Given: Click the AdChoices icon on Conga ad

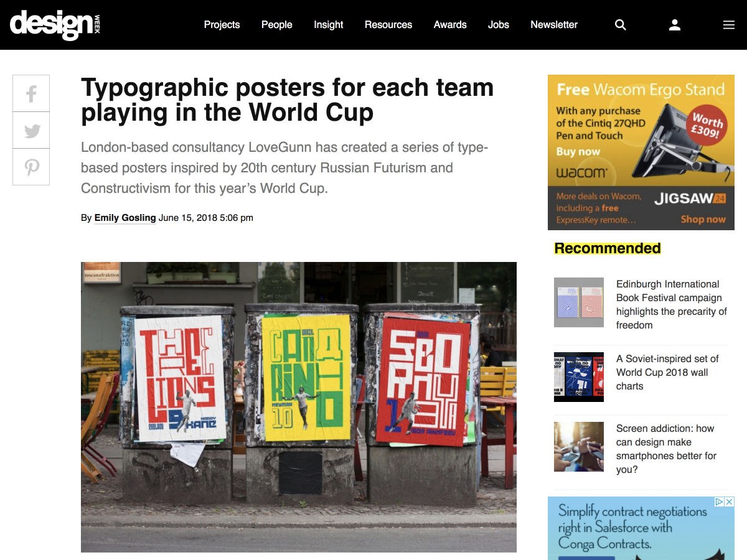Looking at the screenshot, I should 718,502.
